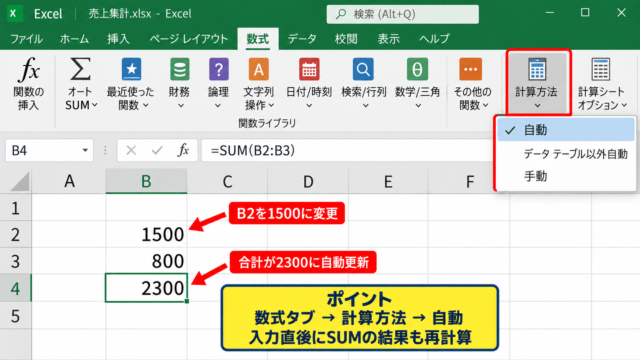The image size is (640, 360).
Task: Select column C header
Action: point(227,181)
